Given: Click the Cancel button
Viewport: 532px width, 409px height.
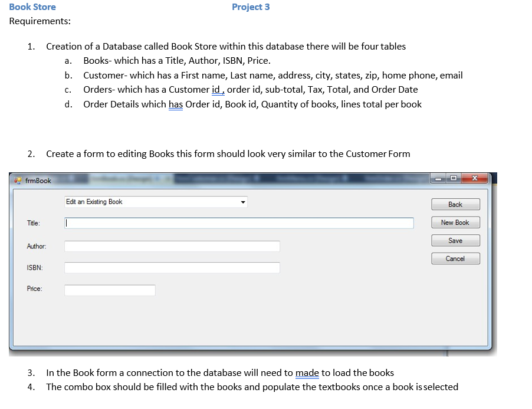Looking at the screenshot, I should pyautogui.click(x=455, y=258).
